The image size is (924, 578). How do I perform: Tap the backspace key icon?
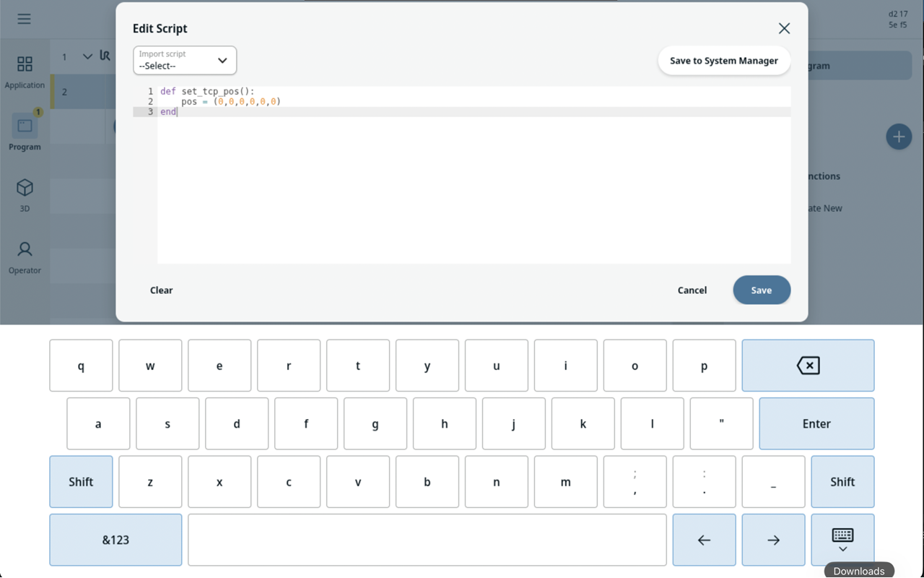(x=808, y=366)
